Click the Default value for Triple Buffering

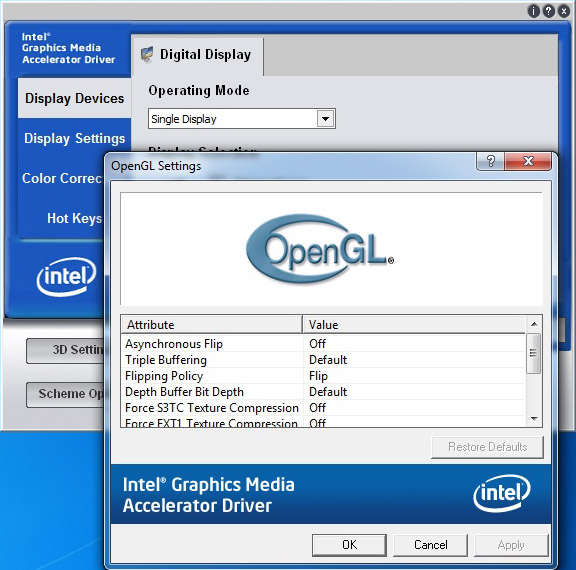(328, 360)
